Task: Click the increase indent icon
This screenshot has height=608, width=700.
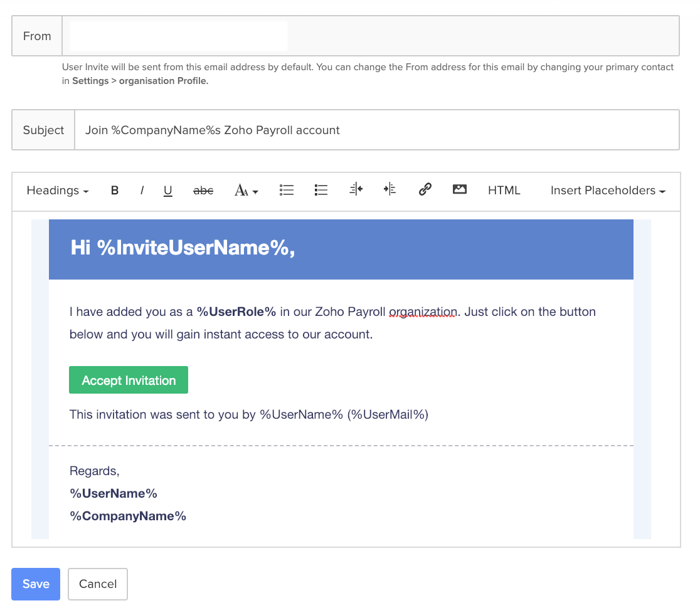Action: [390, 191]
